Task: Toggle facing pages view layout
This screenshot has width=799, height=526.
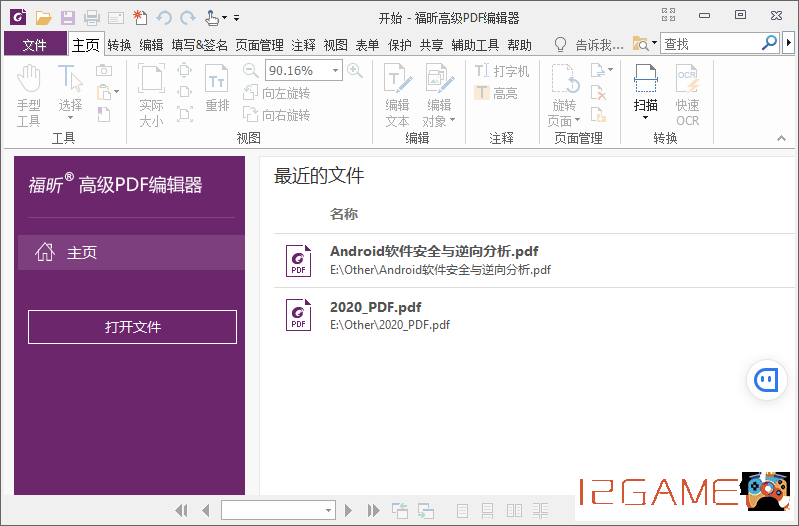Action: [x=515, y=510]
